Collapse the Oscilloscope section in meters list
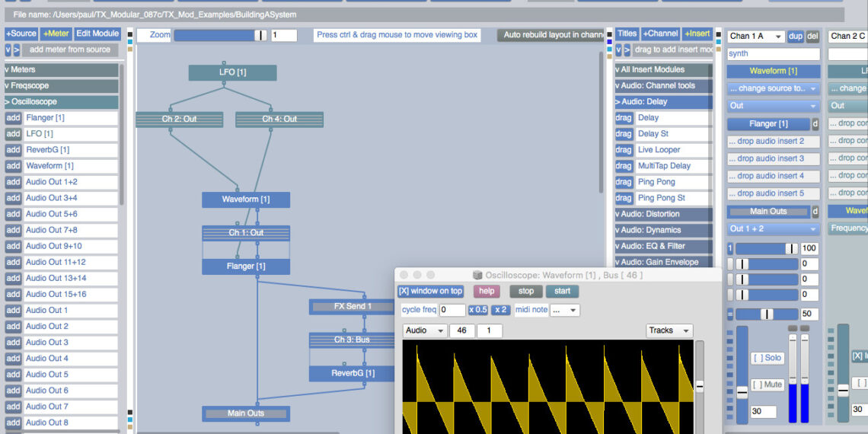868x434 pixels. click(x=61, y=101)
